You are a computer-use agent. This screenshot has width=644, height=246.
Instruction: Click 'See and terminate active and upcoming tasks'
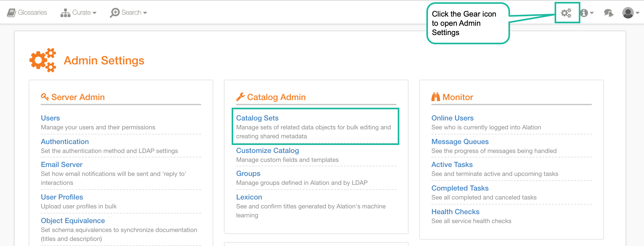(x=495, y=174)
